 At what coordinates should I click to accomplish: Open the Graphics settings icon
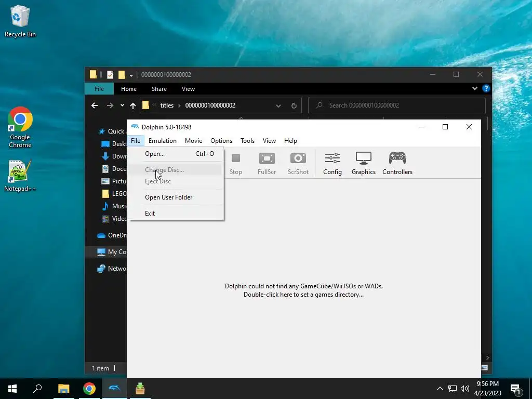(363, 164)
